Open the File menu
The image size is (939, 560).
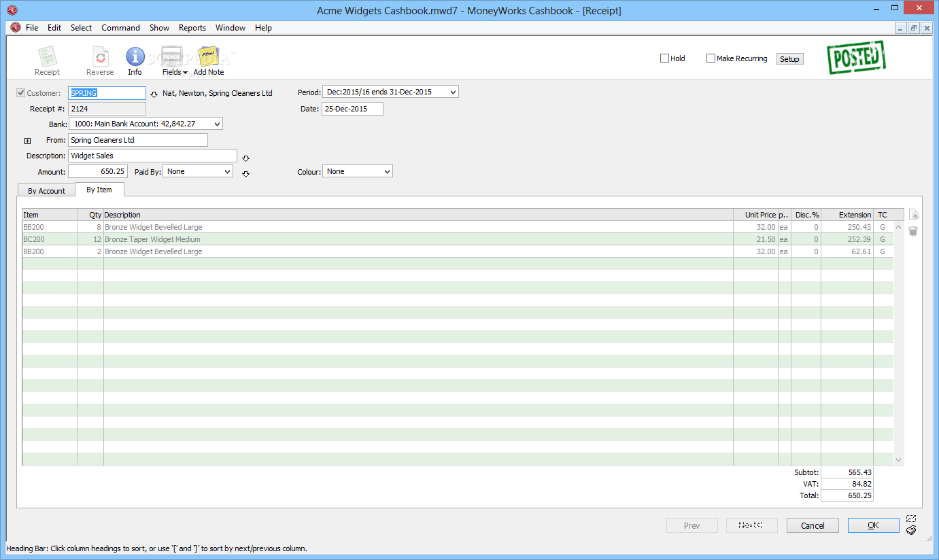tap(32, 28)
